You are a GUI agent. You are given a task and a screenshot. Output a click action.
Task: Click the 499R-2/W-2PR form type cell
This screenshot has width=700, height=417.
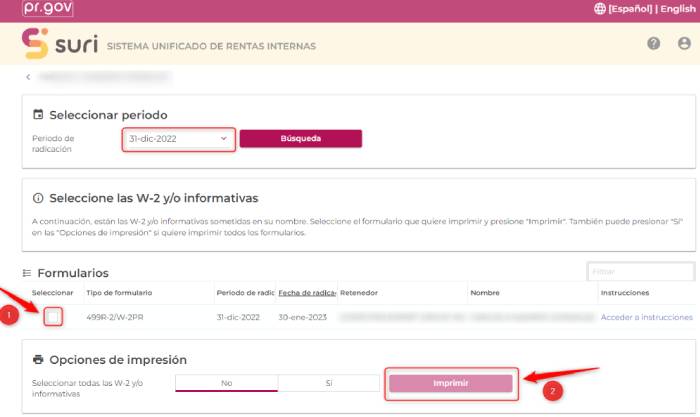coord(115,317)
